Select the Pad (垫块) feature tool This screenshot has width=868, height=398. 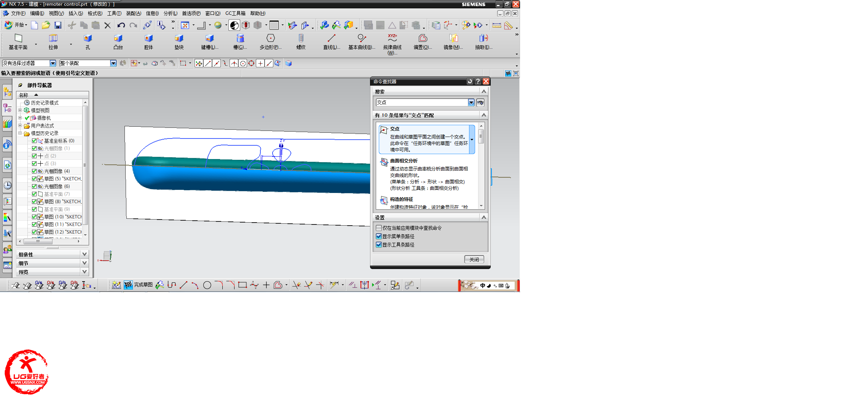(x=179, y=42)
